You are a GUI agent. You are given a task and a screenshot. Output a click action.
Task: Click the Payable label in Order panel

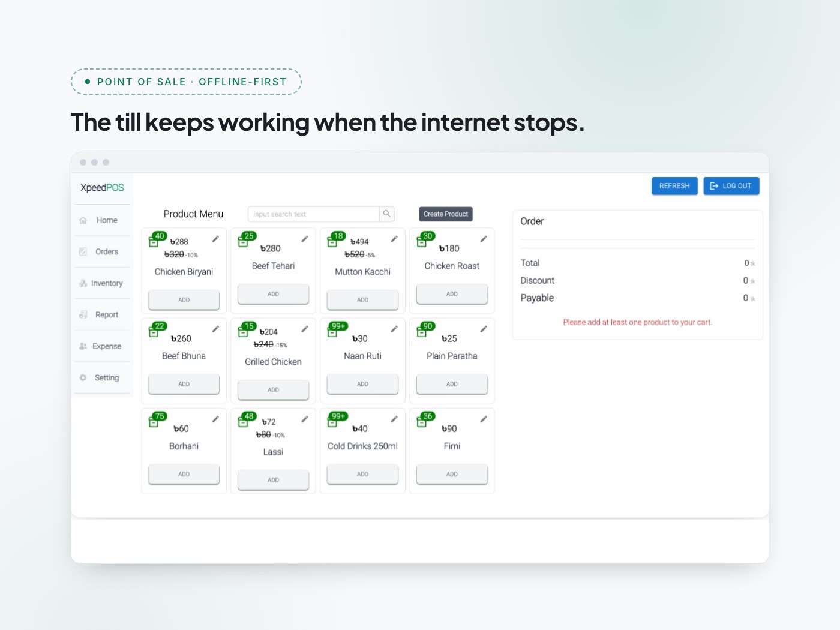point(537,298)
